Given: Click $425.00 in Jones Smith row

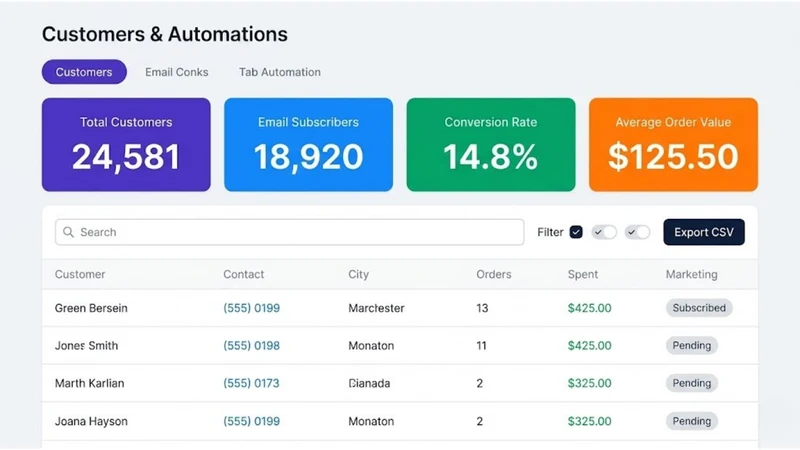Looking at the screenshot, I should tap(589, 345).
